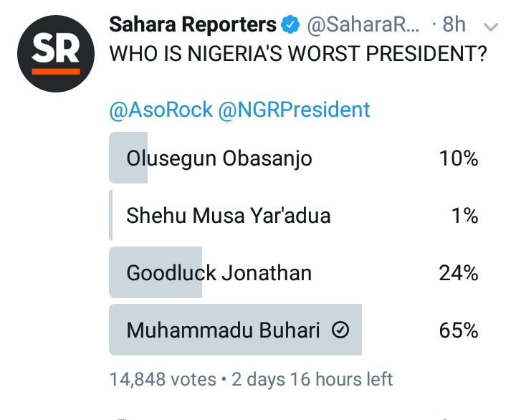The height and width of the screenshot is (420, 516).
Task: Click the 14,848 votes count
Action: point(163,378)
